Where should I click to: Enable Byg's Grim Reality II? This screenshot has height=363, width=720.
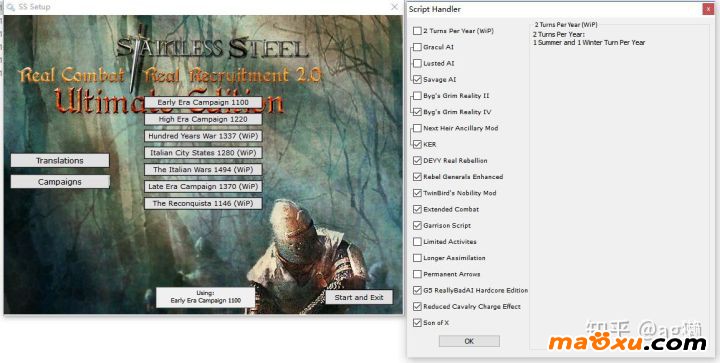click(417, 95)
